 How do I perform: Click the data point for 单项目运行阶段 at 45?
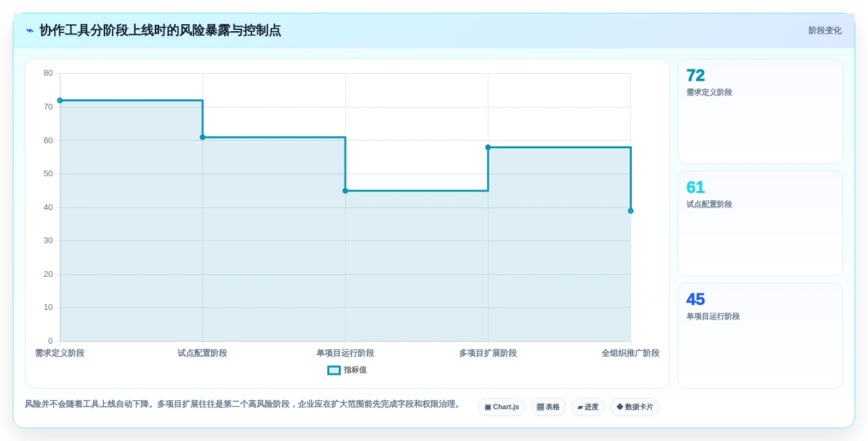point(345,191)
